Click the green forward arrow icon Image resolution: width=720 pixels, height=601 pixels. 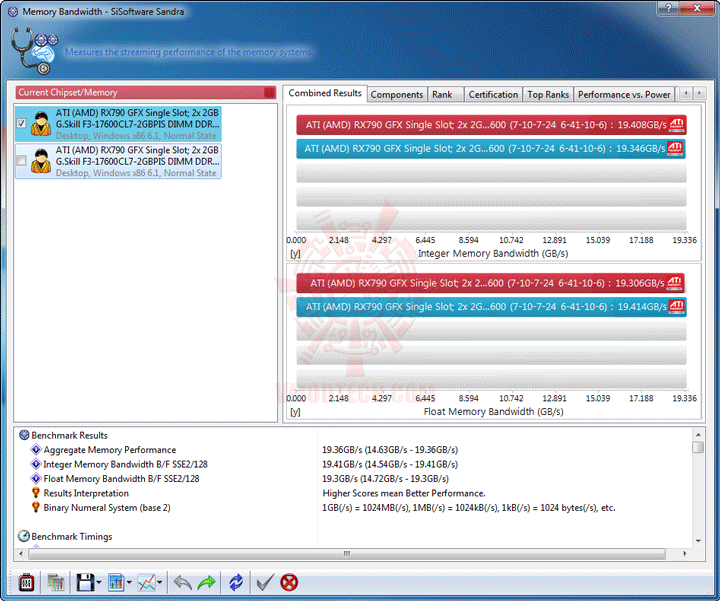click(206, 583)
